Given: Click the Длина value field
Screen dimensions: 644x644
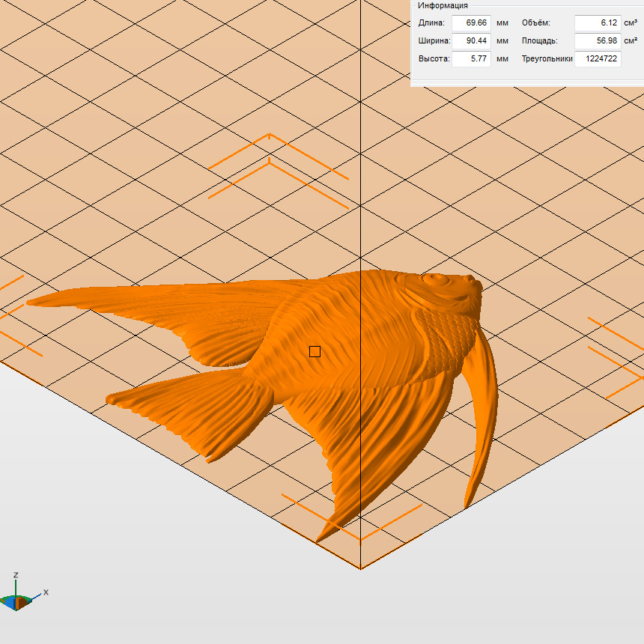Looking at the screenshot, I should tap(471, 23).
